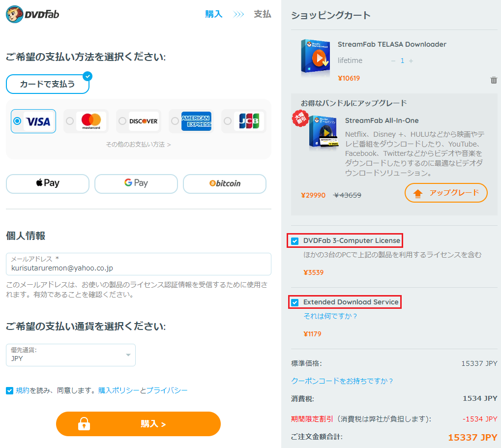Open the クーポンコードをお持ちですか？ link
The height and width of the screenshot is (448, 501).
click(342, 381)
